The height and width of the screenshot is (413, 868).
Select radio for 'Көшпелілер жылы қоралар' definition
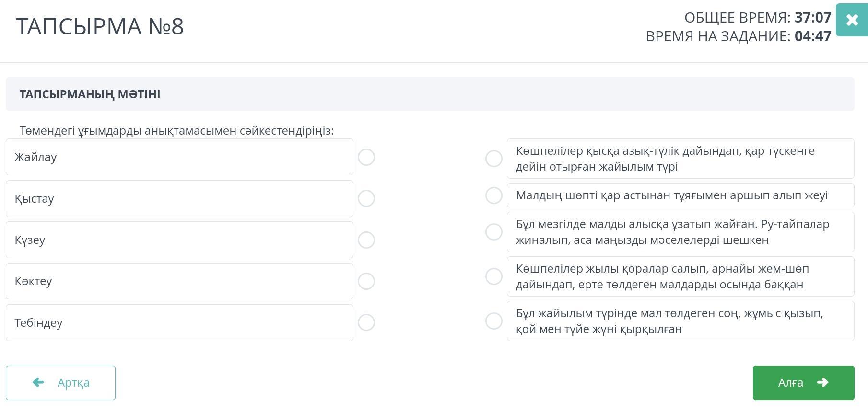tap(494, 276)
